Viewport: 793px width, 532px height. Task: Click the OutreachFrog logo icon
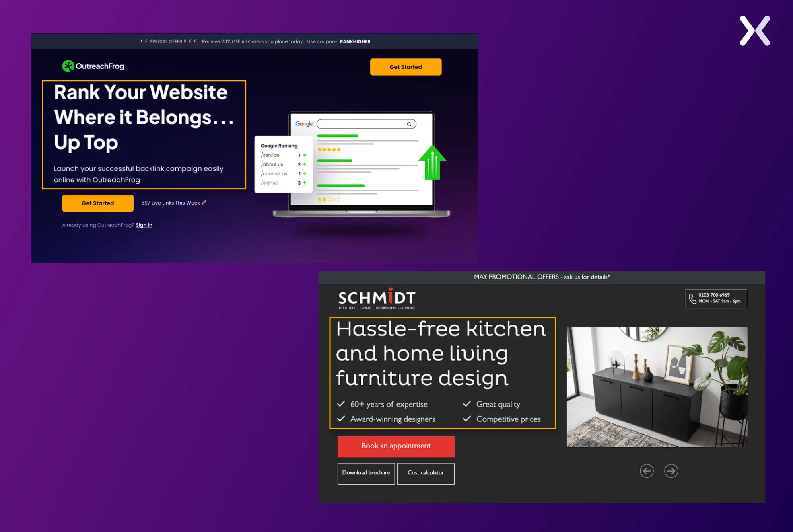click(x=66, y=66)
